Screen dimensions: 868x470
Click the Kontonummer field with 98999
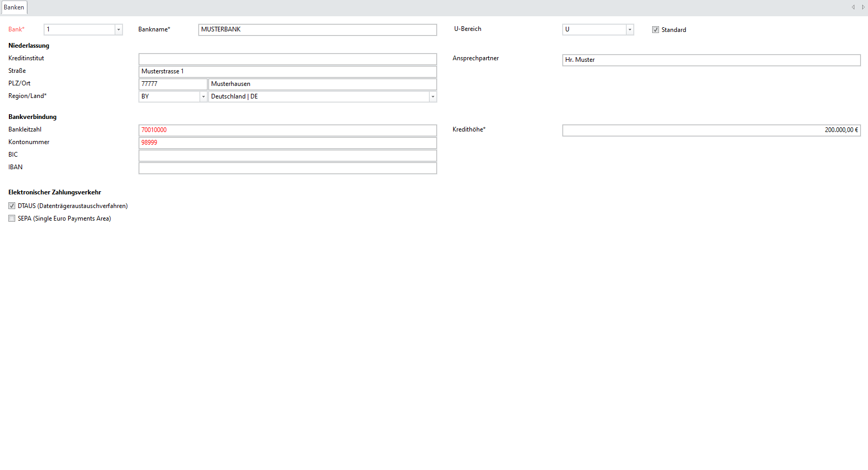287,143
